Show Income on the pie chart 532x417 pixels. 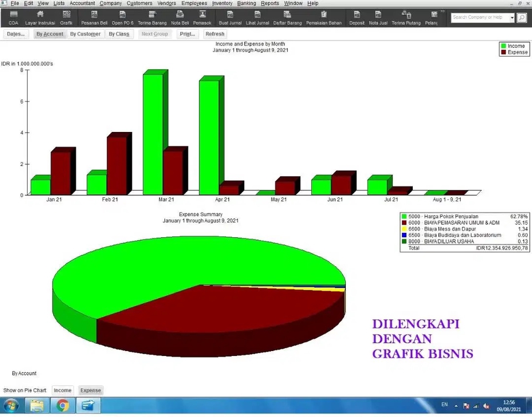62,390
